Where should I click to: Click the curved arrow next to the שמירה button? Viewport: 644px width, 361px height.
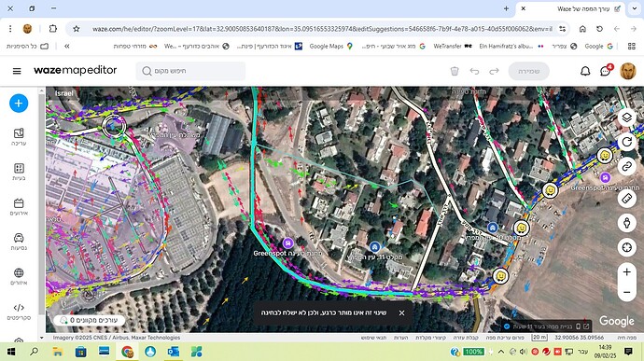[494, 71]
